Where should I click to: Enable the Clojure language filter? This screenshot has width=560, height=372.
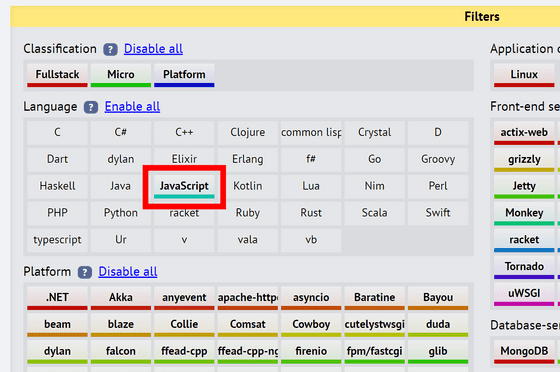point(248,133)
